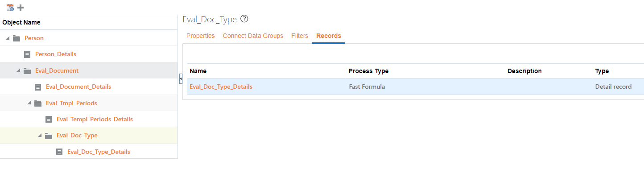
Task: Switch to the Filters tab
Action: point(300,36)
